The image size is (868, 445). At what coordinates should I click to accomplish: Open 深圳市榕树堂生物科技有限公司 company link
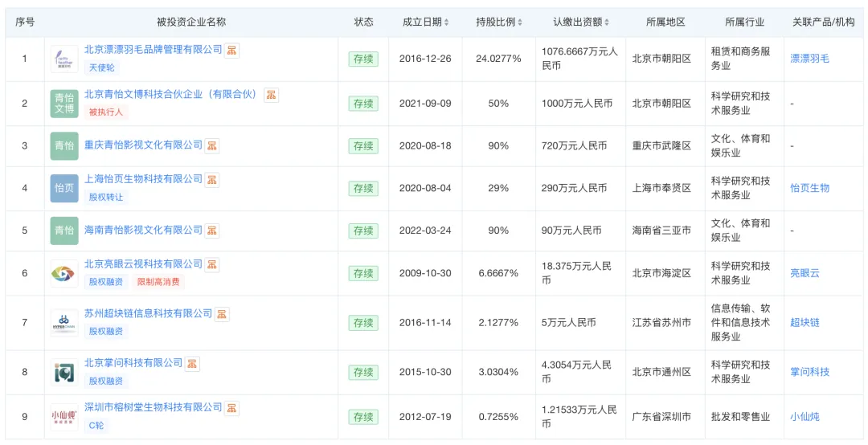[153, 407]
